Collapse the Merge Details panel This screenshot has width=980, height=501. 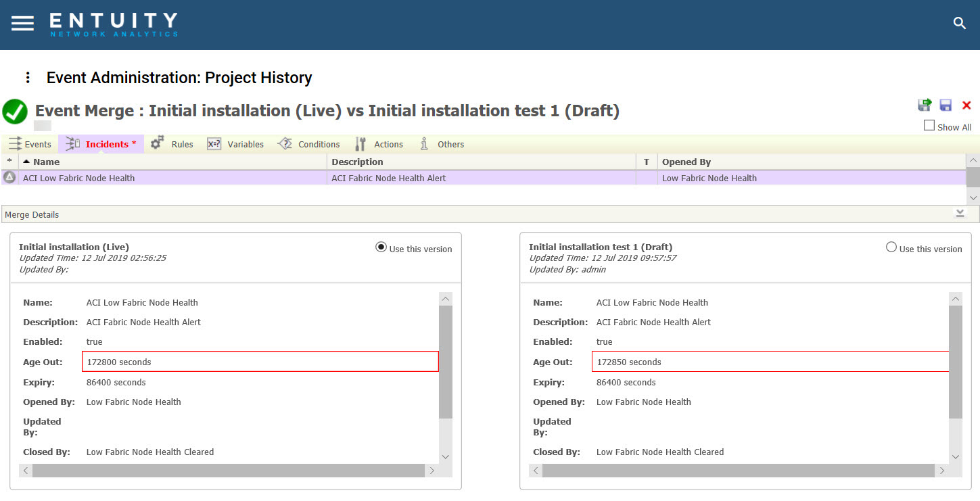tap(960, 214)
